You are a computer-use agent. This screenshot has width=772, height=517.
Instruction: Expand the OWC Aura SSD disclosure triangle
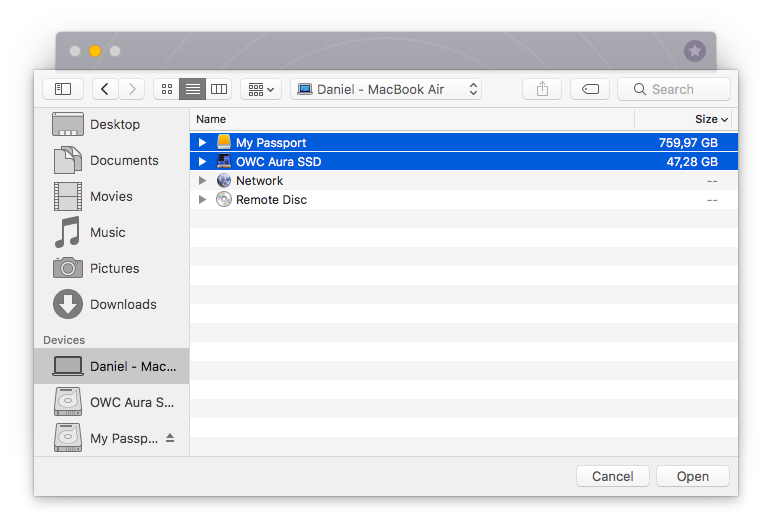click(202, 162)
